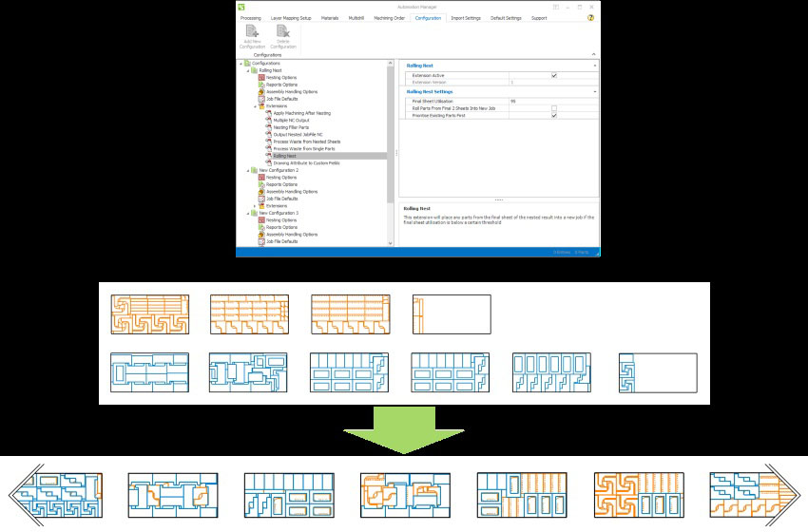Image resolution: width=808 pixels, height=532 pixels.
Task: Select Apply Machining After Nesting extension
Action: point(302,113)
